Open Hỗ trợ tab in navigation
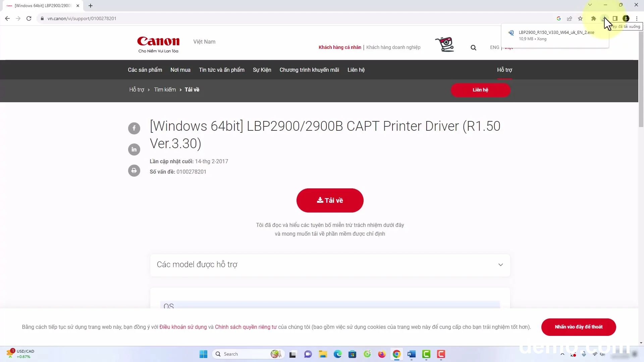 (x=504, y=70)
